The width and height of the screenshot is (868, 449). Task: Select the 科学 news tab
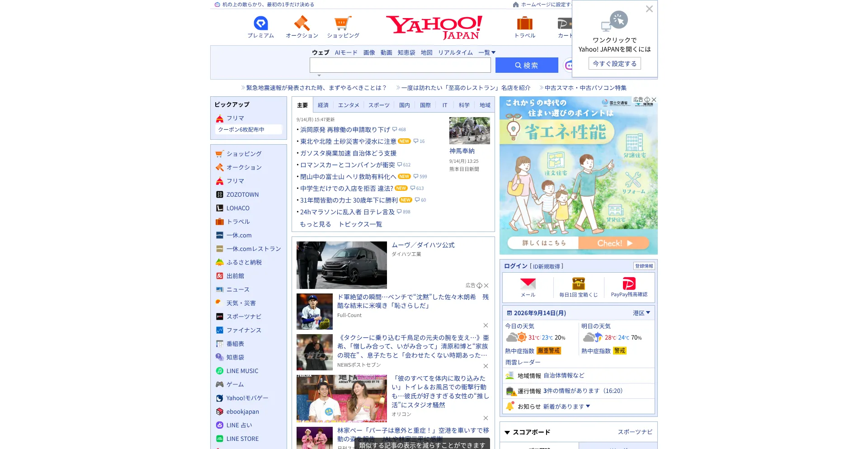coord(464,105)
